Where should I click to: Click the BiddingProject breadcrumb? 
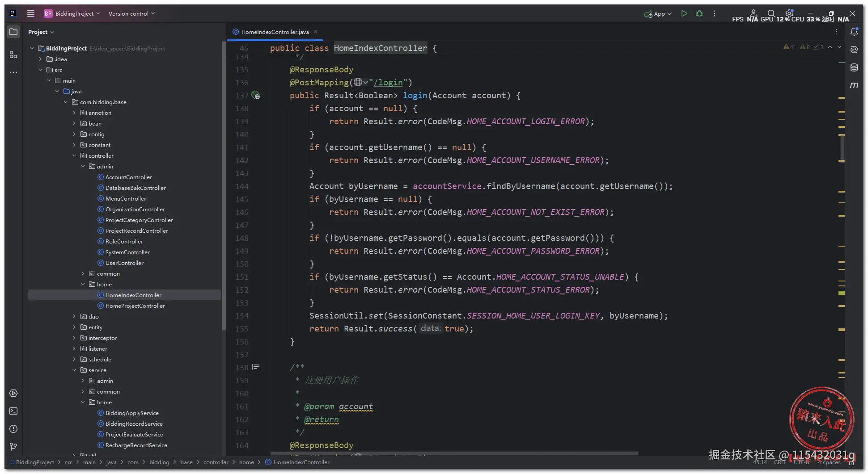click(32, 462)
